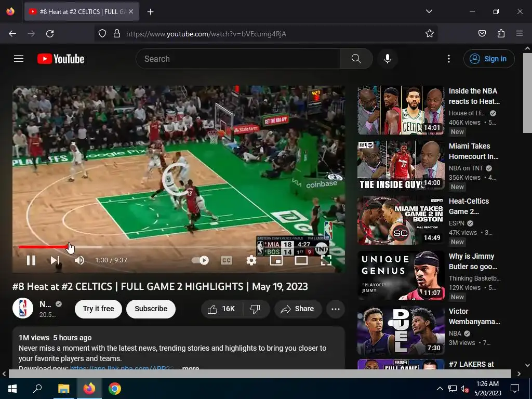Reload the current page
Image resolution: width=532 pixels, height=399 pixels.
(50, 34)
